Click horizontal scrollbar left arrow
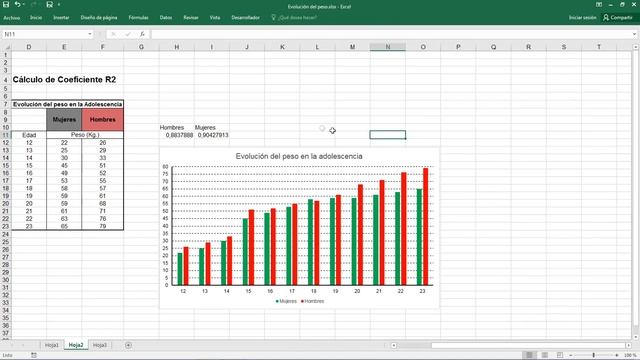Screen dimensions: 640x360 pyautogui.click(x=393, y=345)
